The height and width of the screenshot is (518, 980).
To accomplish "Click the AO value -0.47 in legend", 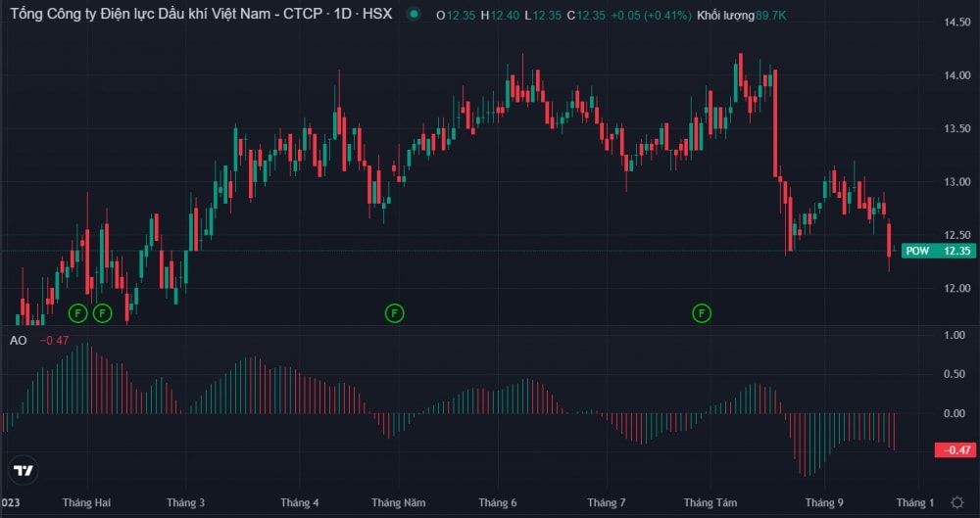I will (x=54, y=341).
